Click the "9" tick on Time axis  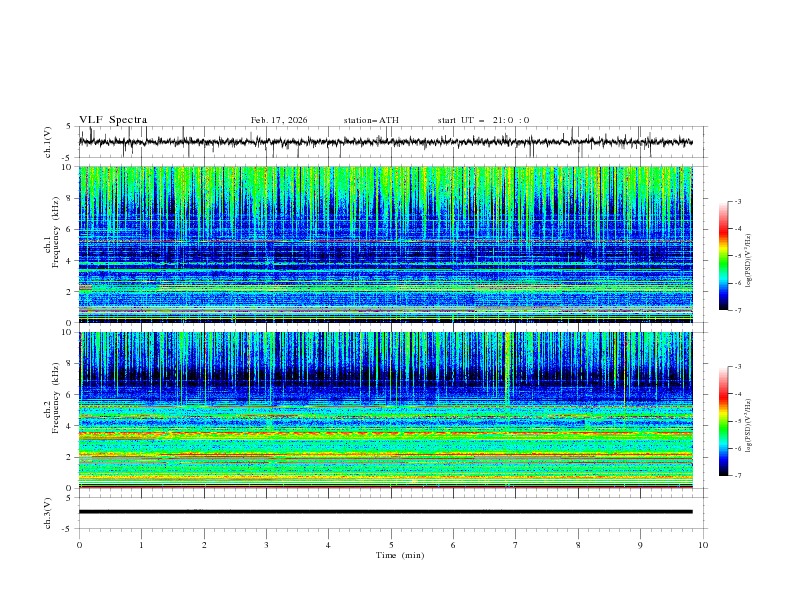[640, 545]
